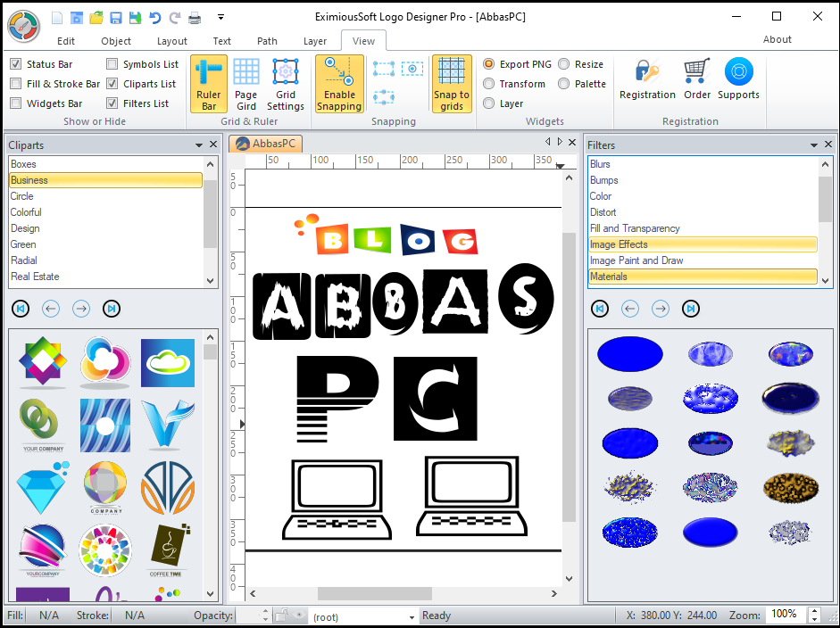This screenshot has width=840, height=628.
Task: Uncheck the Cliparts List checkbox
Action: pyautogui.click(x=112, y=84)
